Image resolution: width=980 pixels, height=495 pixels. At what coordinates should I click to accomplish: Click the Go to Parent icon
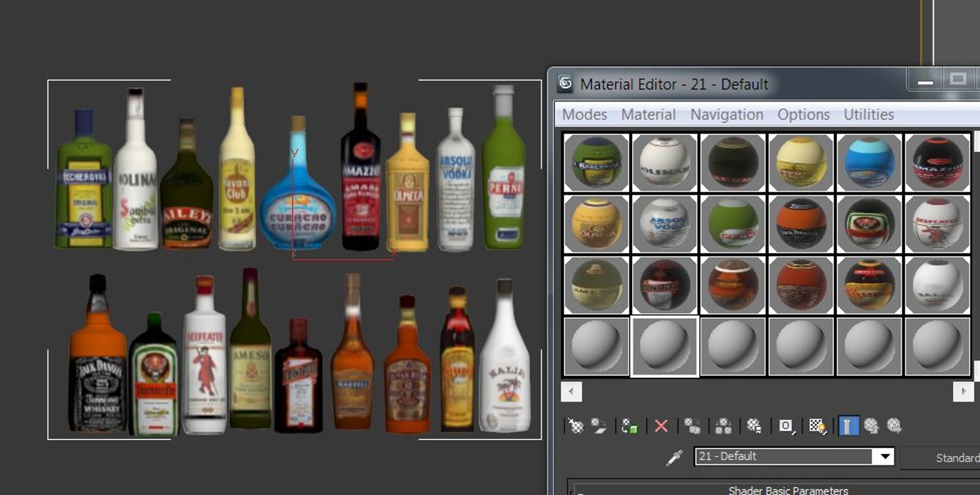point(871,426)
